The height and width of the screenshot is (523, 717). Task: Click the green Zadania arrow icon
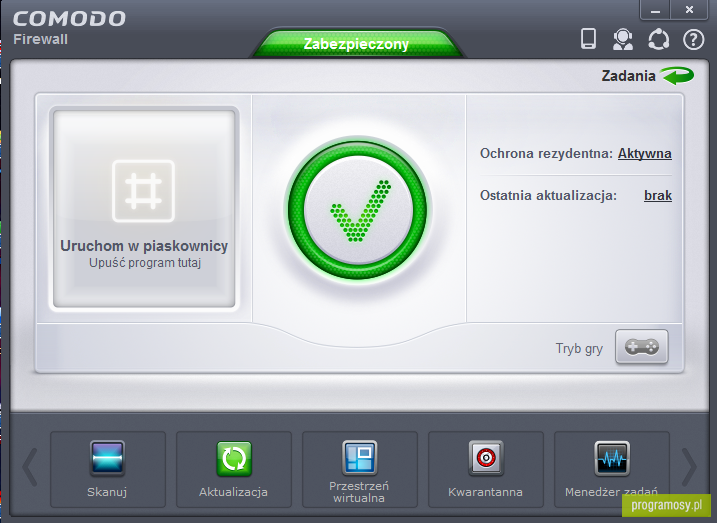pos(678,76)
